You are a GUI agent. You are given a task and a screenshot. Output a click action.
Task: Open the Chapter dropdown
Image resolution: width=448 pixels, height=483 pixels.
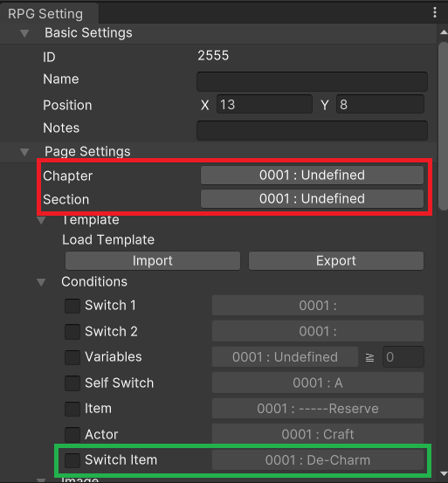(x=312, y=176)
